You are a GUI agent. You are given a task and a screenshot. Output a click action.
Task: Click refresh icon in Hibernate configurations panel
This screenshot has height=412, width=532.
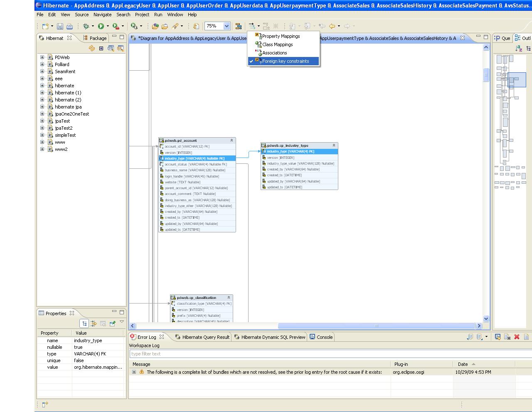pos(92,48)
